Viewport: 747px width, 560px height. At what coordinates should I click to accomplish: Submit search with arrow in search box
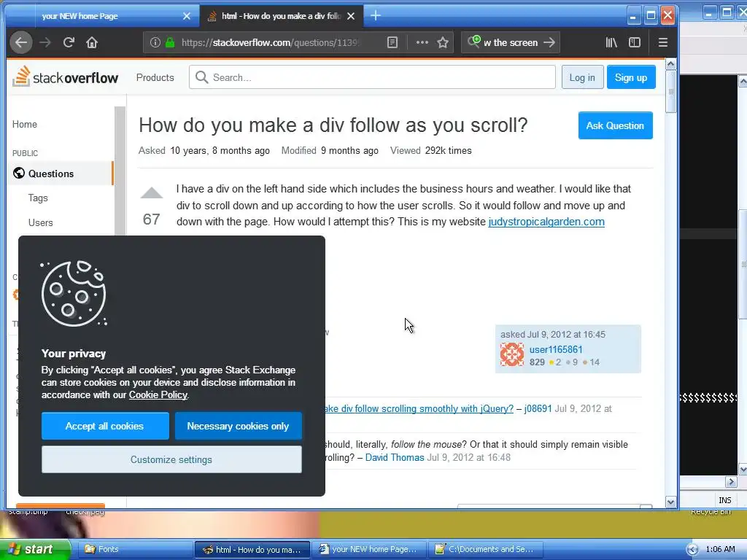(549, 42)
